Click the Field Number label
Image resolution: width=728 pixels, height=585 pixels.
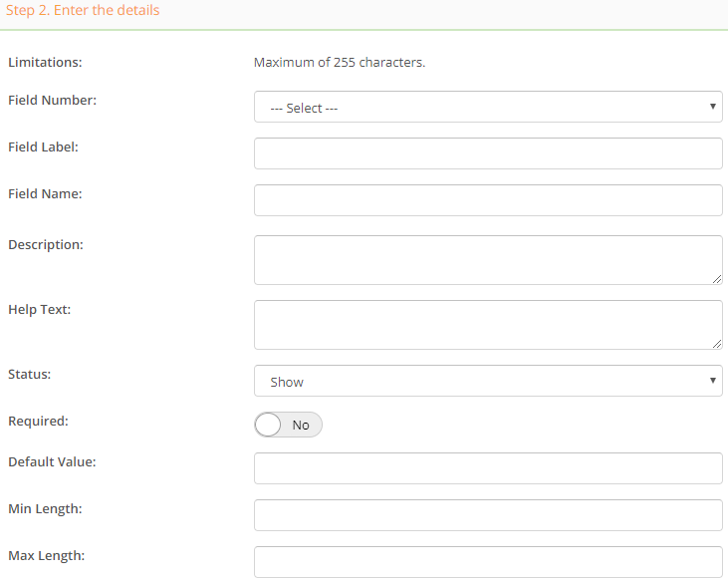[x=53, y=101]
